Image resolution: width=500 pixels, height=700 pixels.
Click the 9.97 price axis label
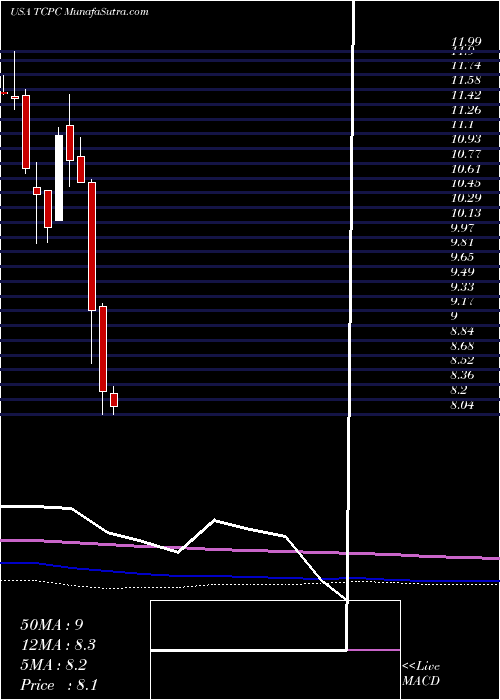(462, 228)
